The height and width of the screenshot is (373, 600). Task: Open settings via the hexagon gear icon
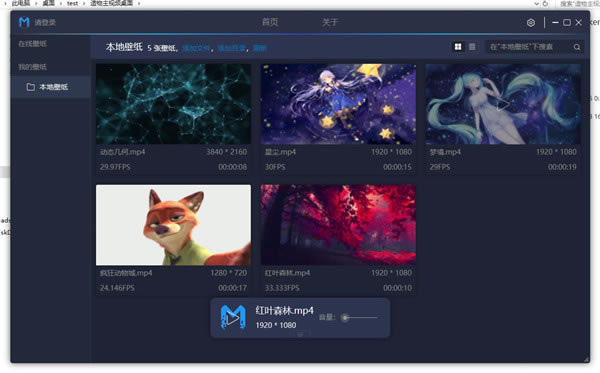coord(531,23)
